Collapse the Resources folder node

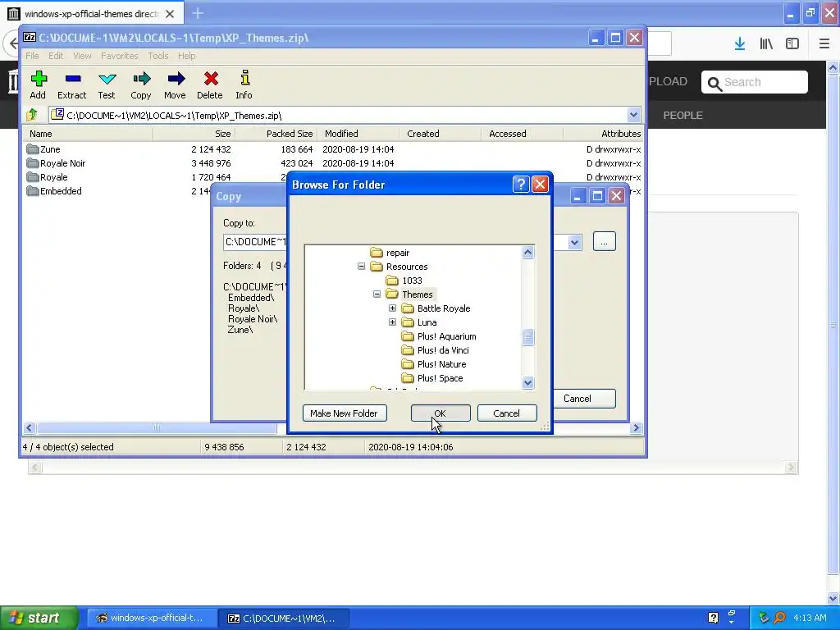click(x=361, y=267)
